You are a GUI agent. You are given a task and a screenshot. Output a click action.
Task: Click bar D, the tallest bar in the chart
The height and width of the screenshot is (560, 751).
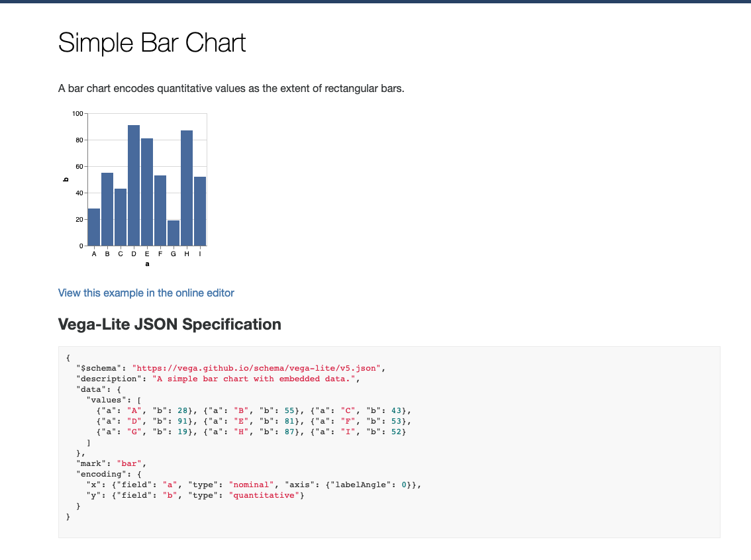pos(134,185)
